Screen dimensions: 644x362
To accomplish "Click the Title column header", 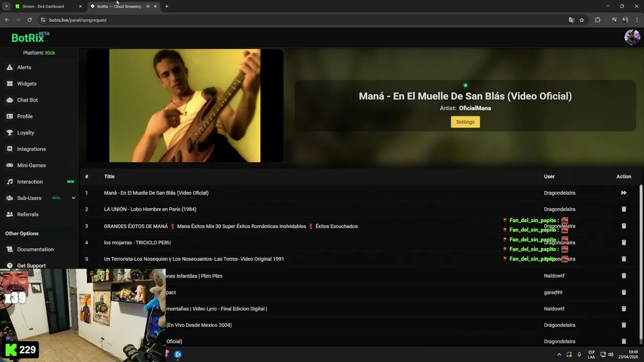I will point(109,176).
